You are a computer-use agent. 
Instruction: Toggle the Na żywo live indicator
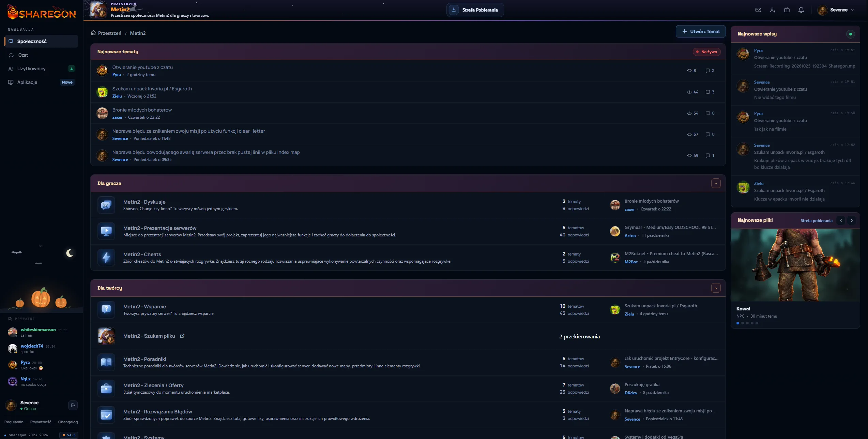[706, 52]
